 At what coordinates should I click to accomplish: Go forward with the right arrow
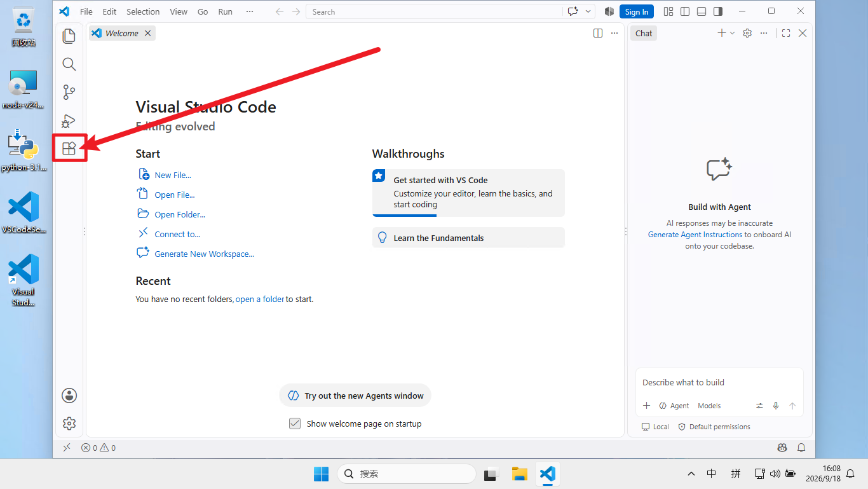296,11
